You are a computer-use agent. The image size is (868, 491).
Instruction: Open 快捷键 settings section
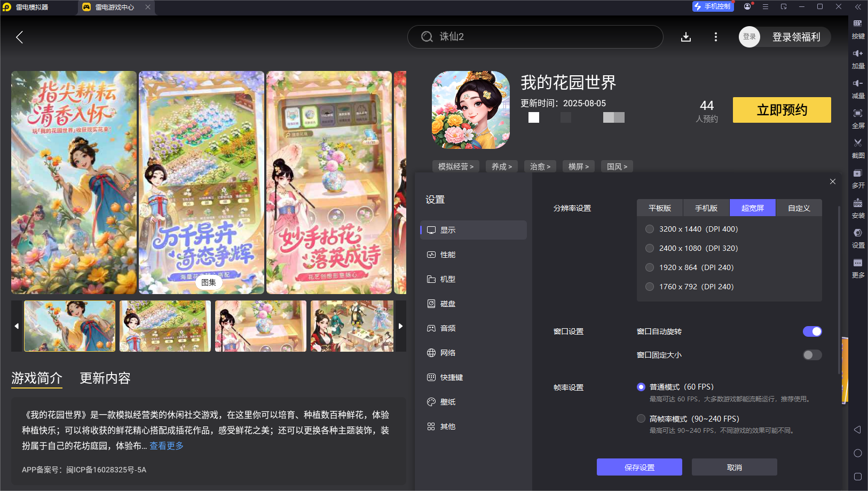[474, 377]
